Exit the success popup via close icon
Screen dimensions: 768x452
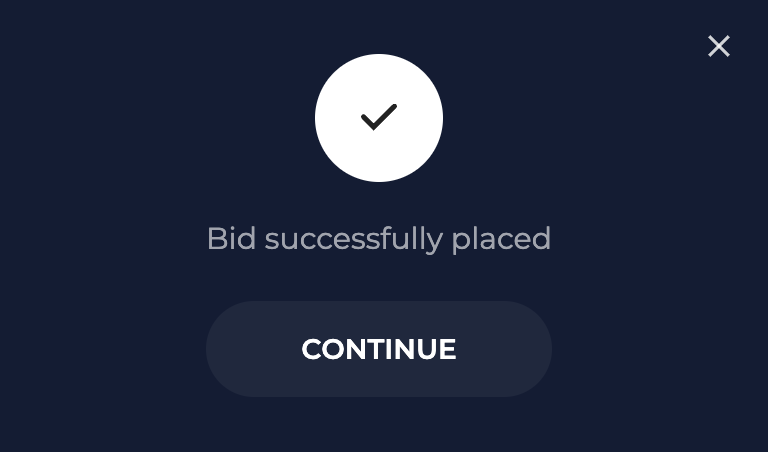point(719,46)
